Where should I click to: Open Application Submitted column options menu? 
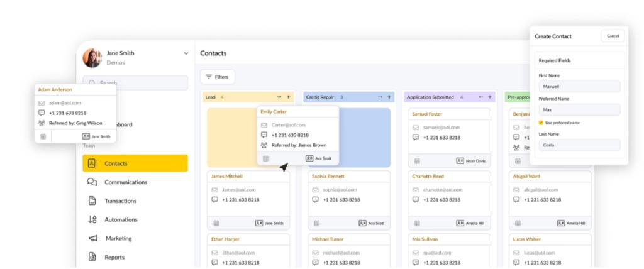[480, 97]
